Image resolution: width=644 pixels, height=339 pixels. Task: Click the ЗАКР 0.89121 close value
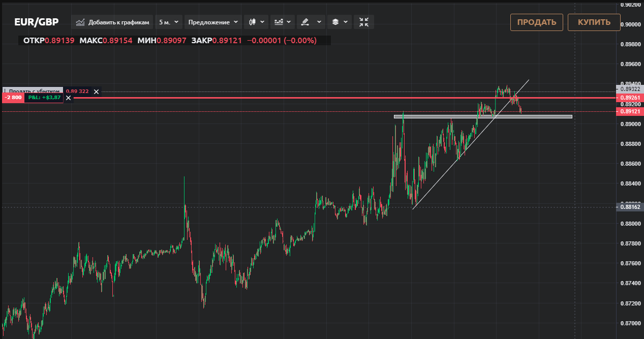[217, 41]
